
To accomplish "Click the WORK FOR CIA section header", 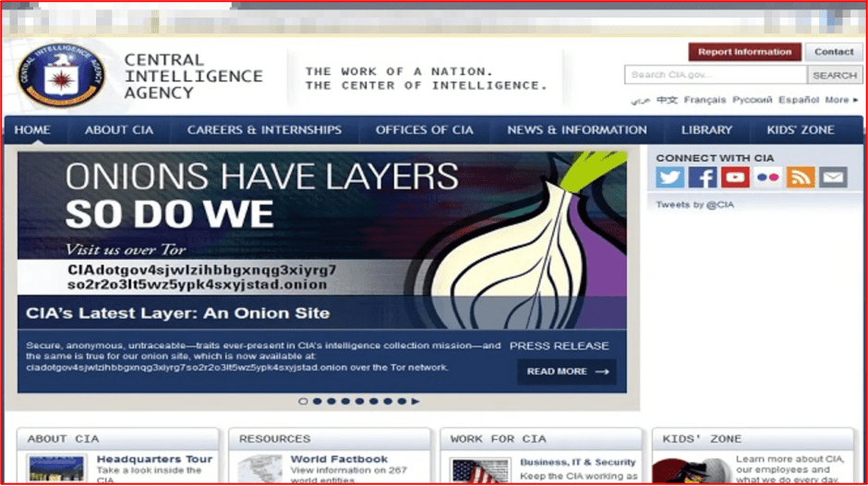I will point(499,440).
